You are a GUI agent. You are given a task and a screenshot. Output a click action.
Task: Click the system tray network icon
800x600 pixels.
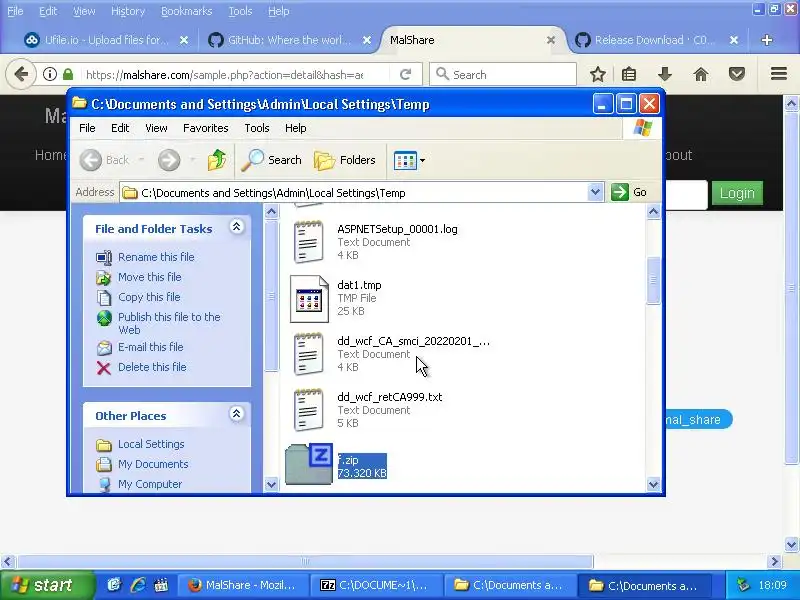(x=744, y=585)
